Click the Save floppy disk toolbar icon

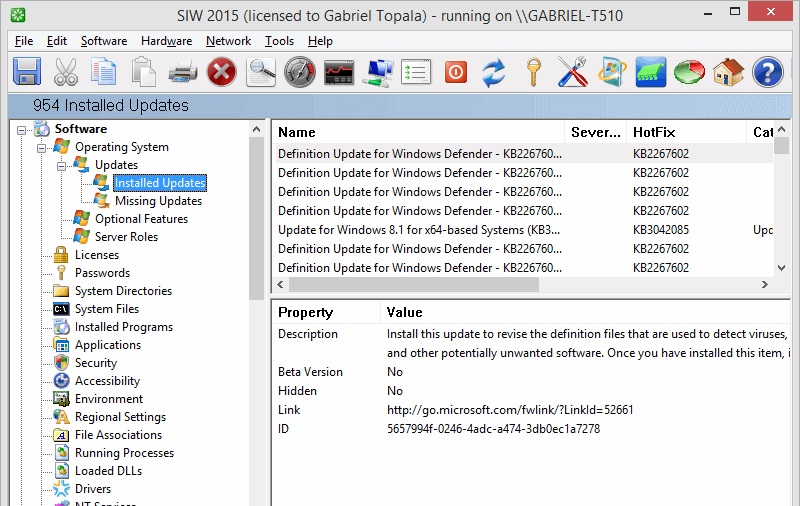tap(27, 72)
